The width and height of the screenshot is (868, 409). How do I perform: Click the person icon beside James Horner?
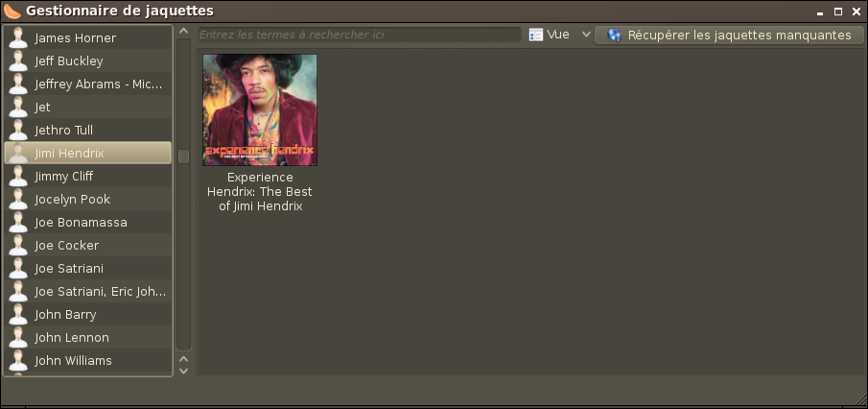(17, 38)
